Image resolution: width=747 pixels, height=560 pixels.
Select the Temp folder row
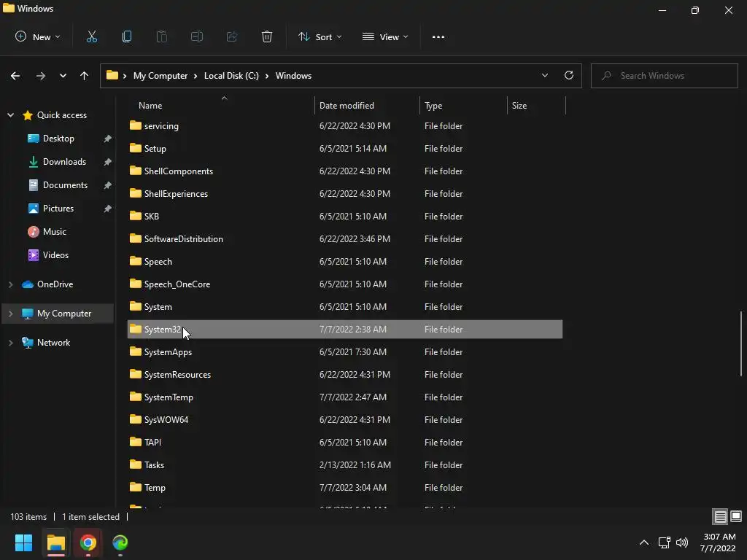click(345, 488)
